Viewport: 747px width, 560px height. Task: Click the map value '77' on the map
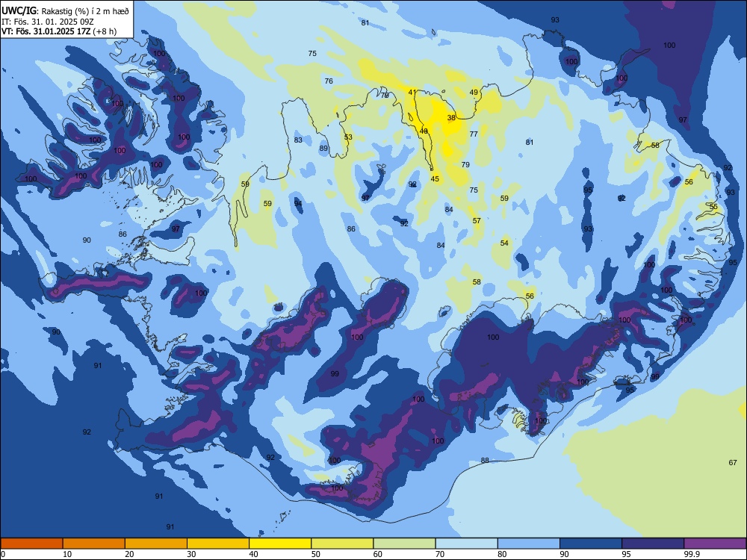(474, 134)
